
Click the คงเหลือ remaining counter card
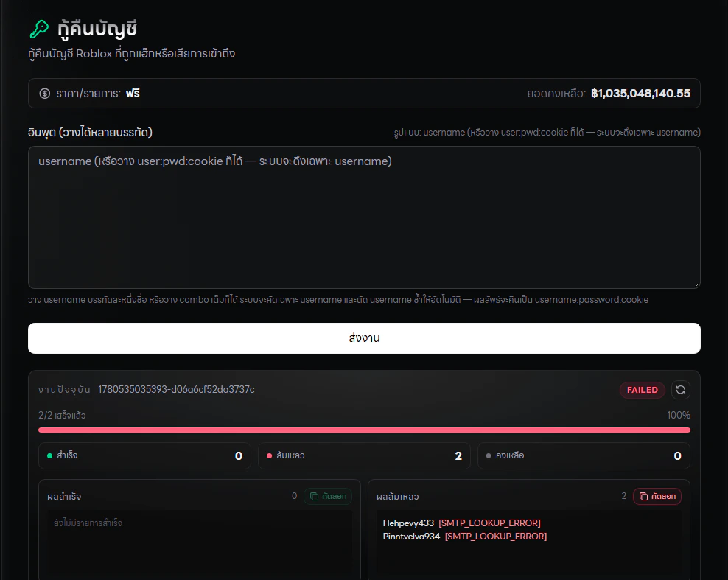(x=584, y=455)
